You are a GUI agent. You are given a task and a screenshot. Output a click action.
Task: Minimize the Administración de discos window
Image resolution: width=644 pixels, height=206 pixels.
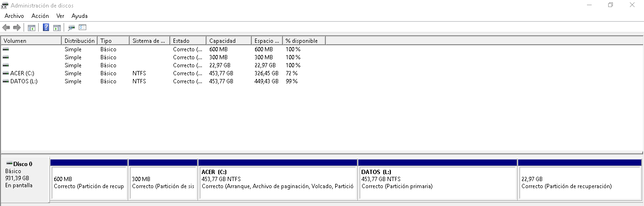(589, 5)
